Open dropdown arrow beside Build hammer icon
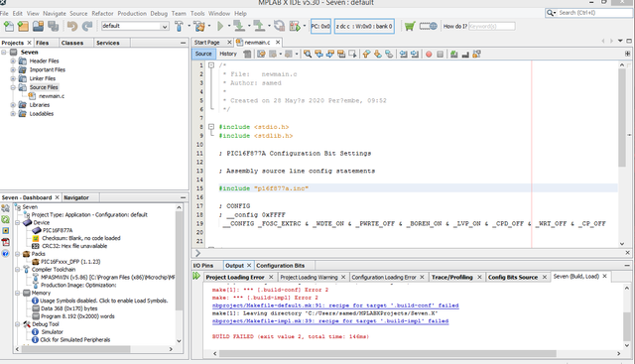The height and width of the screenshot is (364, 635). click(x=190, y=26)
